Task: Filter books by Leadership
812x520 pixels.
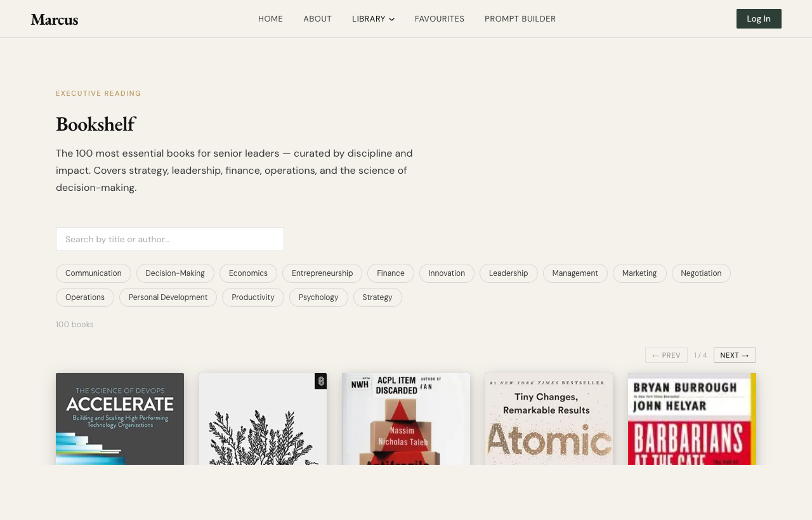Action: pyautogui.click(x=508, y=273)
